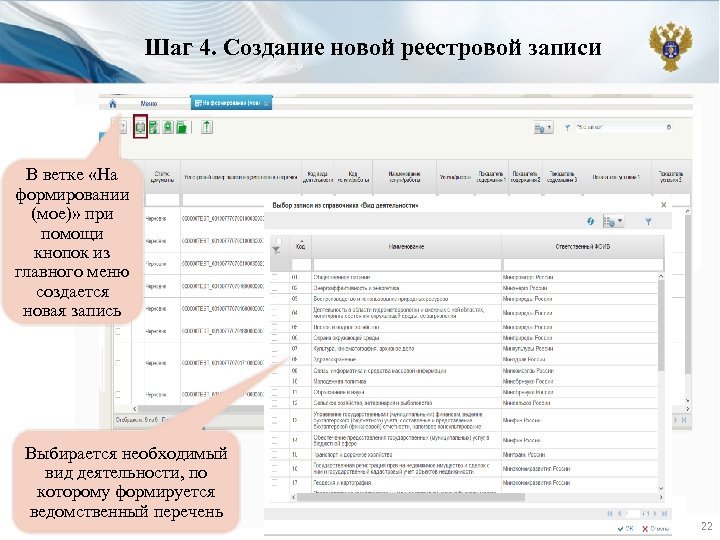Image resolution: width=720 pixels, height=540 pixels.
Task: Close the Вид деятельности selection dialog
Action: [664, 205]
